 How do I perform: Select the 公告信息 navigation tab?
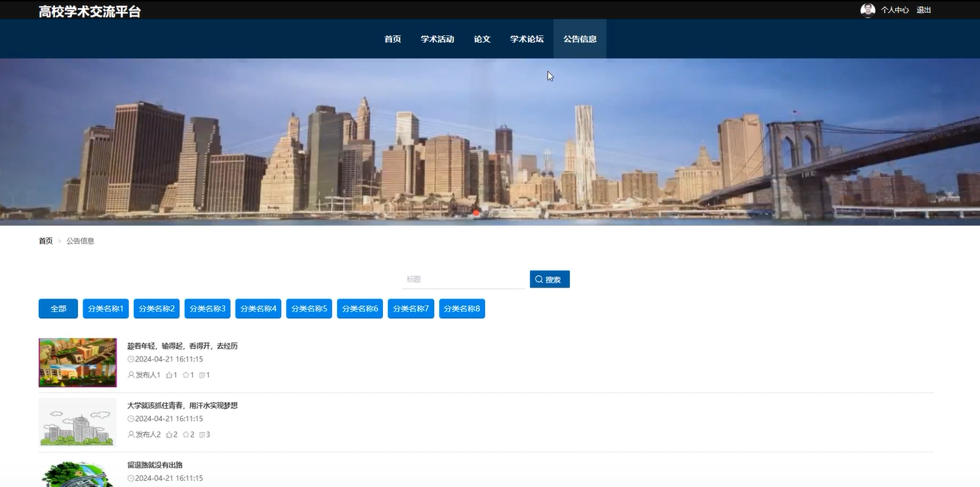580,39
